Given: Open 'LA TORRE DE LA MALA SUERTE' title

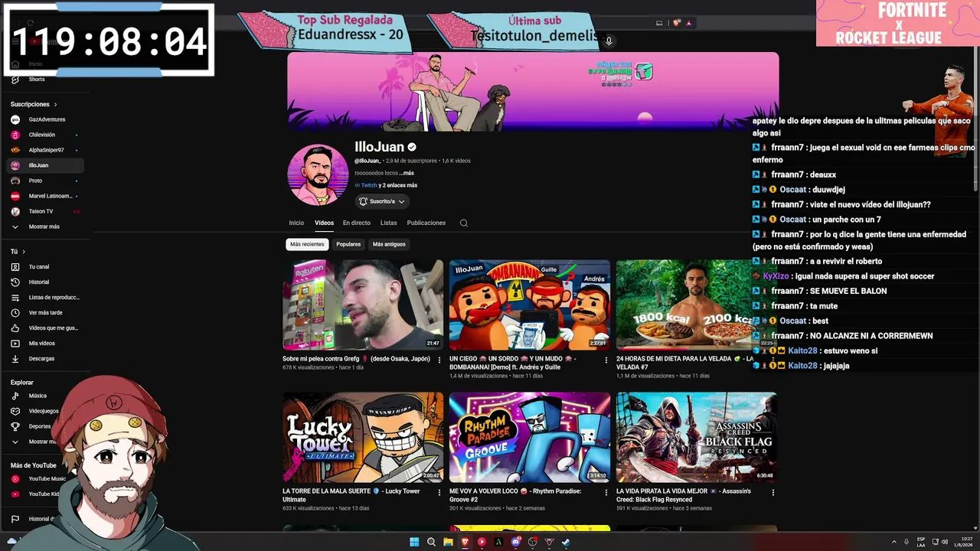Looking at the screenshot, I should 351,495.
